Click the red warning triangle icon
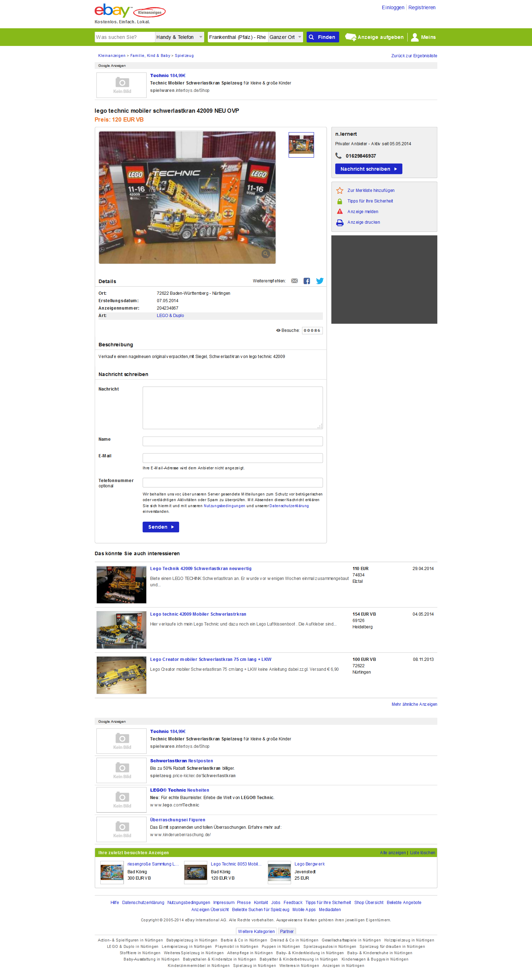 339,212
